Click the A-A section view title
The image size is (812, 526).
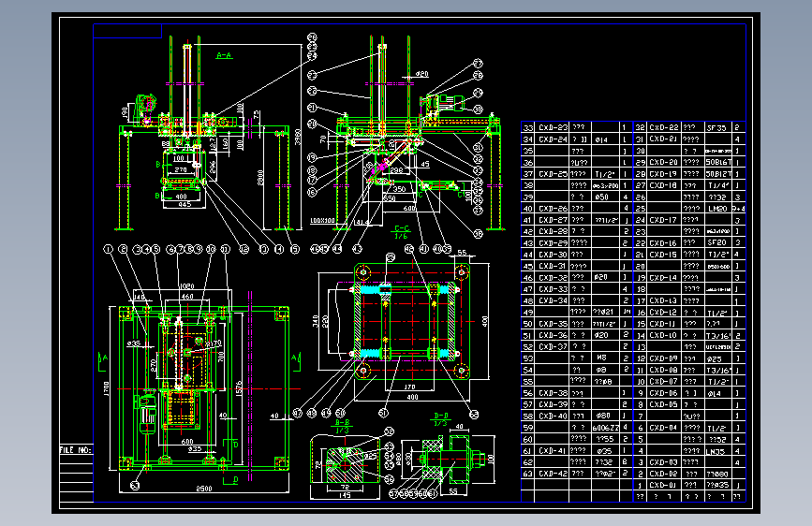point(224,55)
